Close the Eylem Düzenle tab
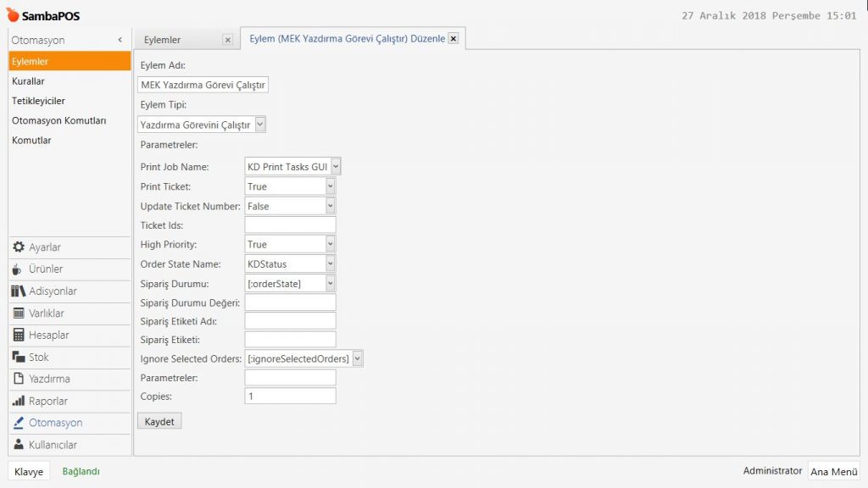Screen dimensions: 868x488 [453, 38]
